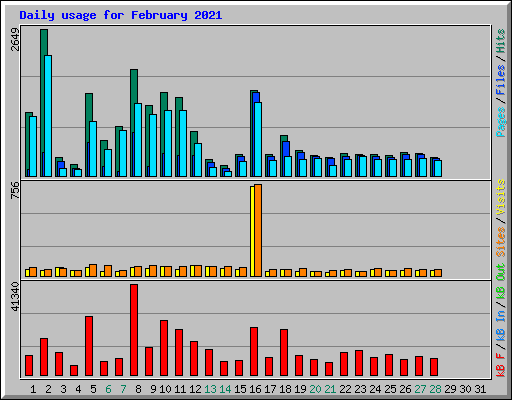The height and width of the screenshot is (400, 512).
Task: Click the orange 'Sites' legend label
Action: click(x=500, y=242)
